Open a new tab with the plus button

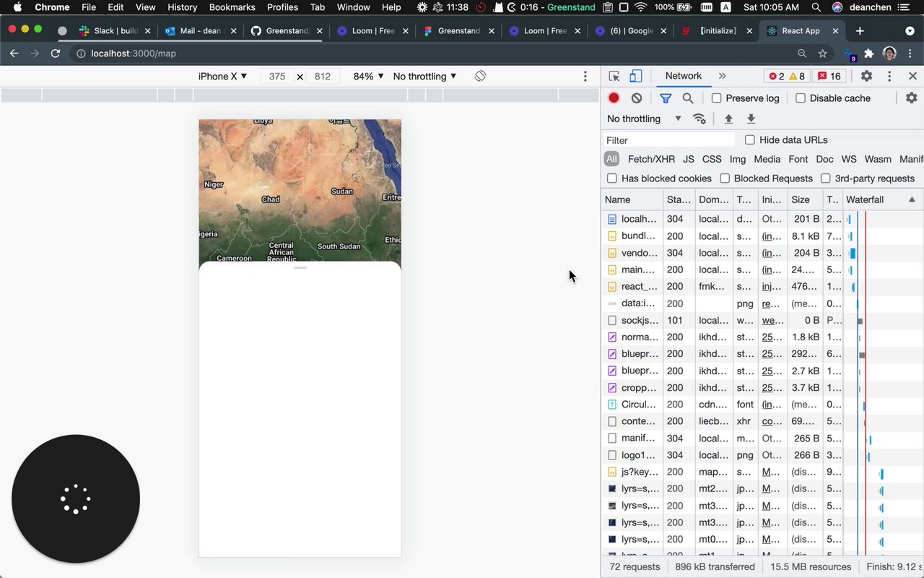tap(859, 31)
